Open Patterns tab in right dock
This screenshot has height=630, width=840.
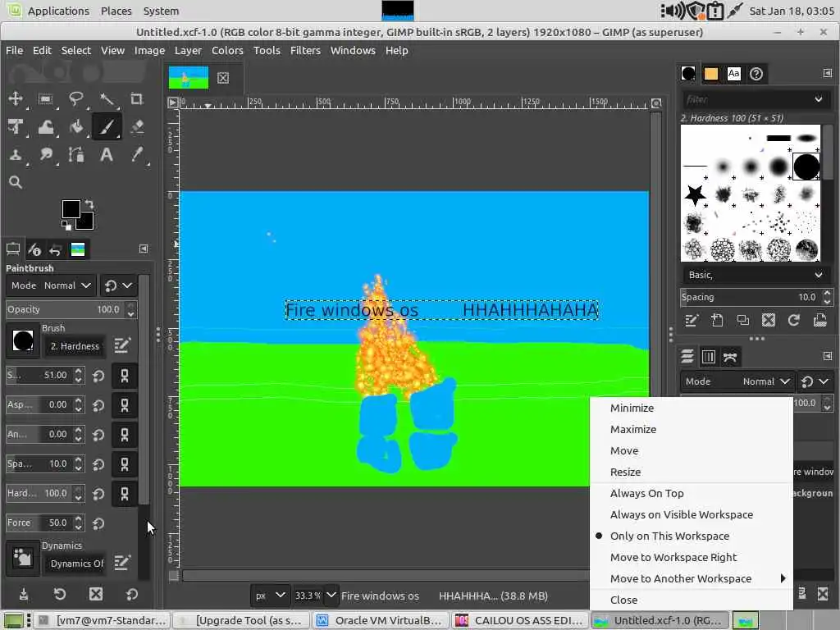point(711,73)
